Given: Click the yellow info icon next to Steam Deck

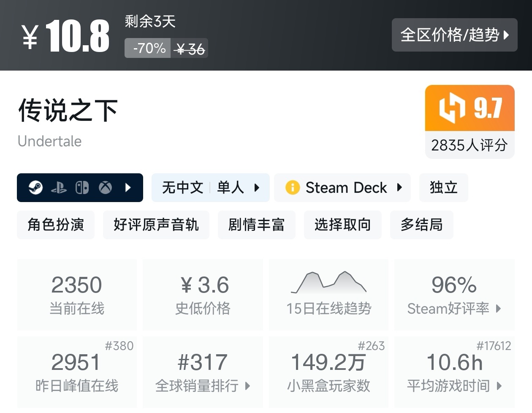Looking at the screenshot, I should point(294,187).
